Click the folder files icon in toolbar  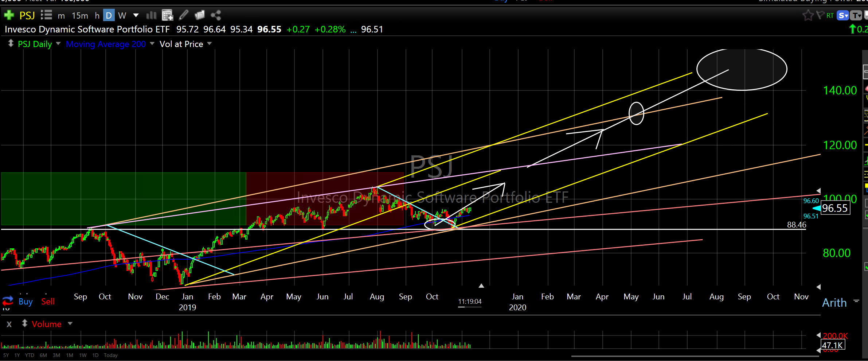(x=200, y=15)
